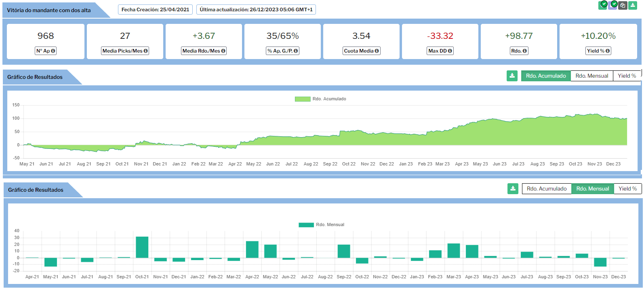644x288 pixels.
Task: Click the 'May 22' label on line chart axis
Action: click(254, 164)
